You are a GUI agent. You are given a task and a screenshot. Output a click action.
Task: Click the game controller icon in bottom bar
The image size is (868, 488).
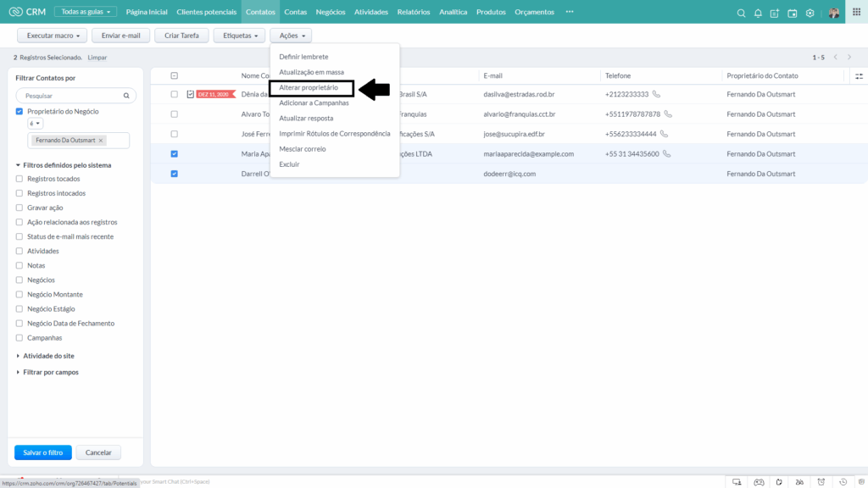(x=759, y=482)
